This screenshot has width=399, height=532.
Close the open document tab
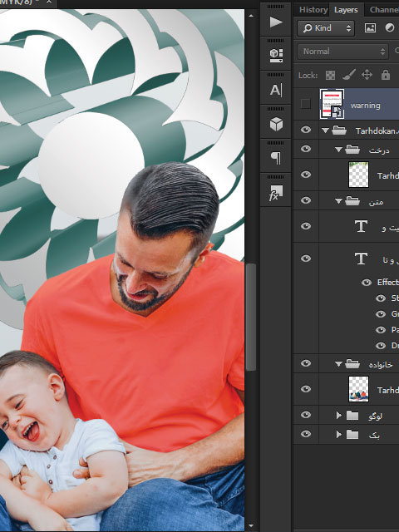pyautogui.click(x=49, y=2)
